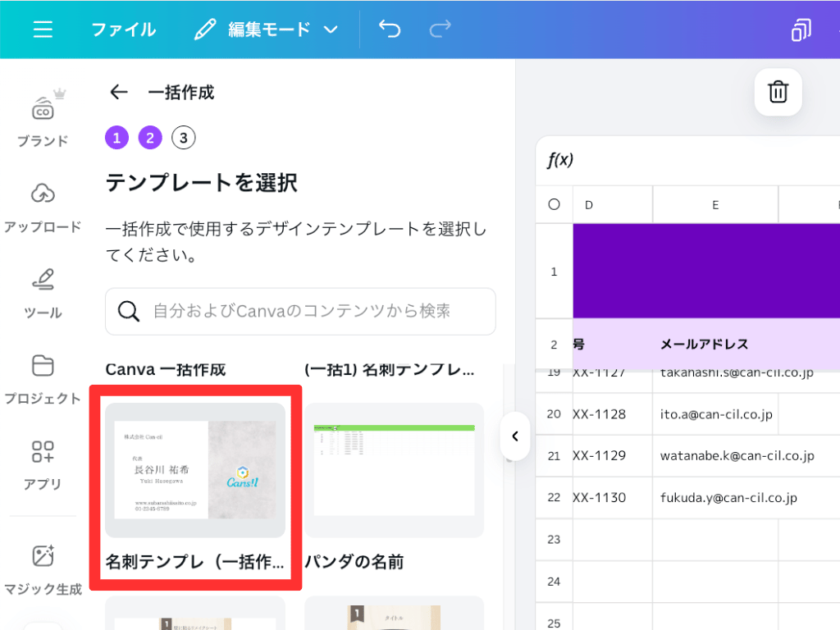Open the アップロード sidebar panel
This screenshot has width=840, height=630.
coord(43,208)
